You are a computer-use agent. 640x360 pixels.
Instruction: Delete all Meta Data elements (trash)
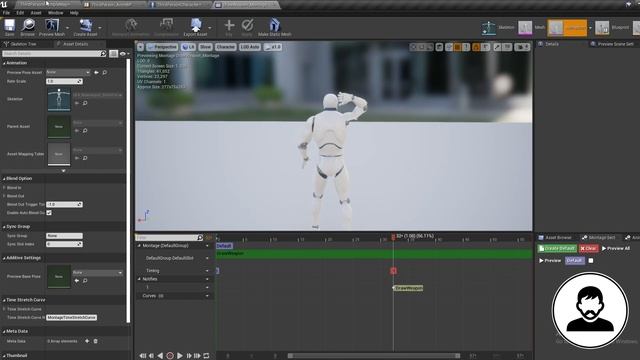(96, 341)
